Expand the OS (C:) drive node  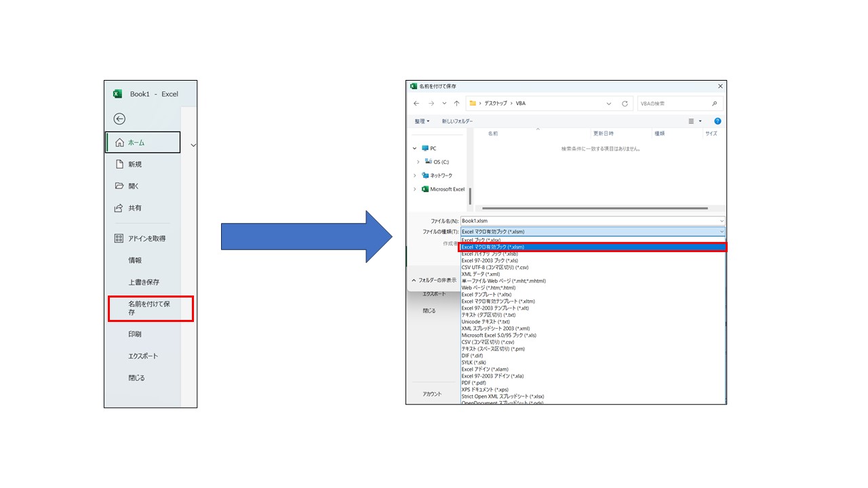pos(418,162)
